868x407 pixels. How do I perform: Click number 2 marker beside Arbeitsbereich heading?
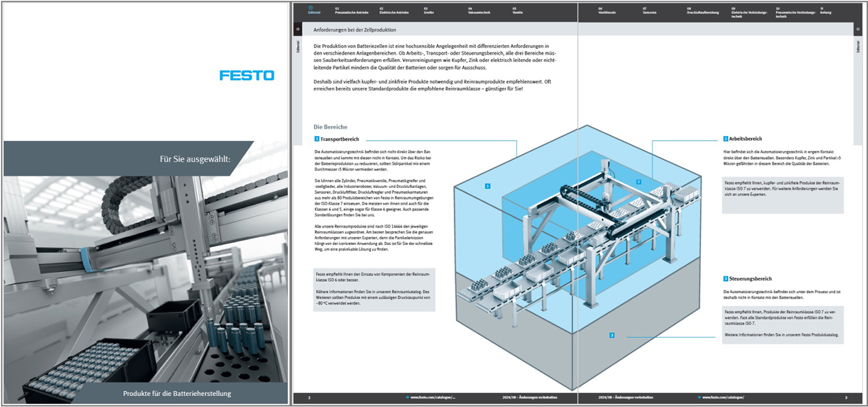pos(725,139)
